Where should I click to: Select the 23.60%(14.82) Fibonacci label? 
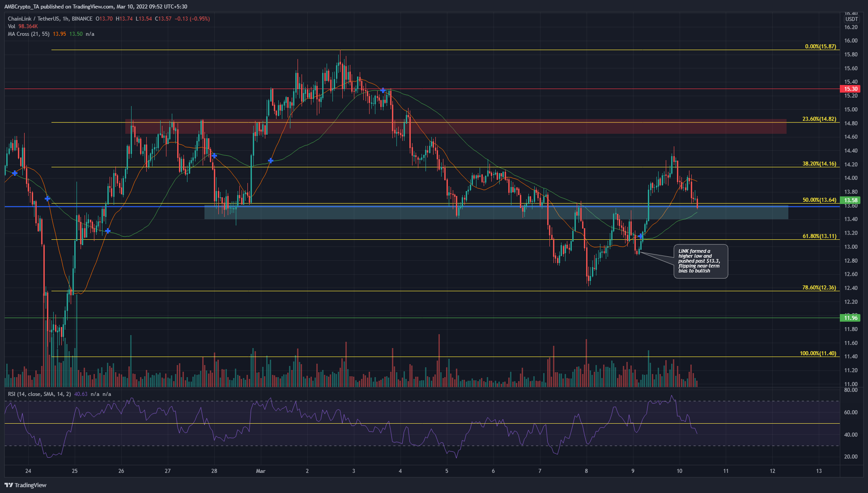pos(819,119)
